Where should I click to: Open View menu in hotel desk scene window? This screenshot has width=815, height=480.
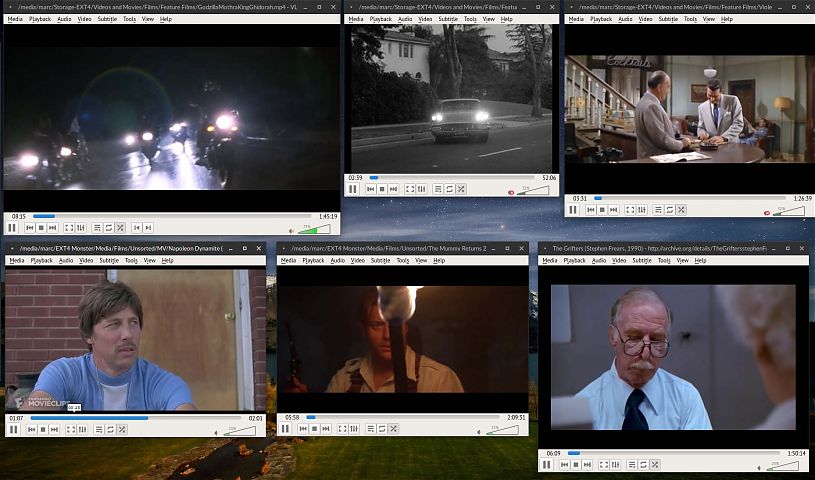pos(709,19)
